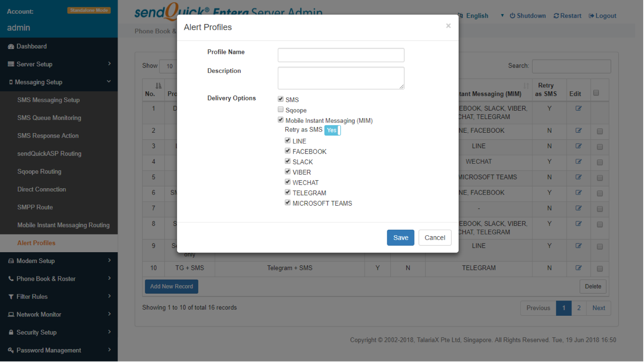Uncheck the LINE checkbox

point(287,140)
